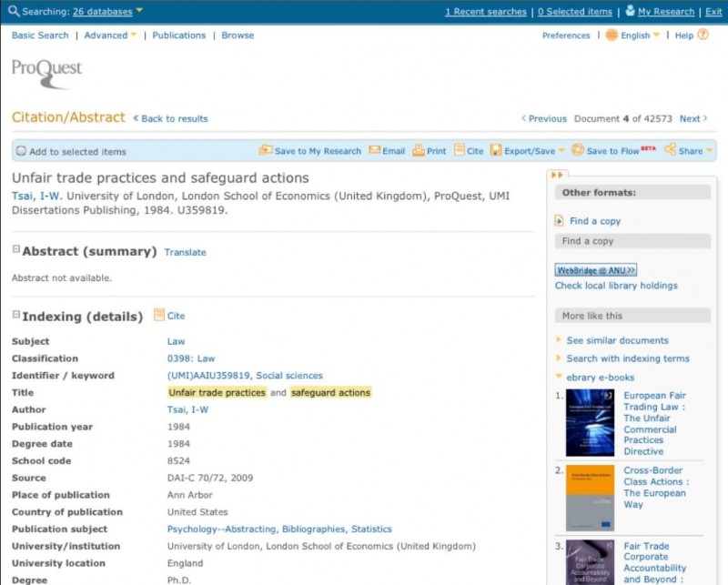Open the Advanced search menu item

click(106, 35)
